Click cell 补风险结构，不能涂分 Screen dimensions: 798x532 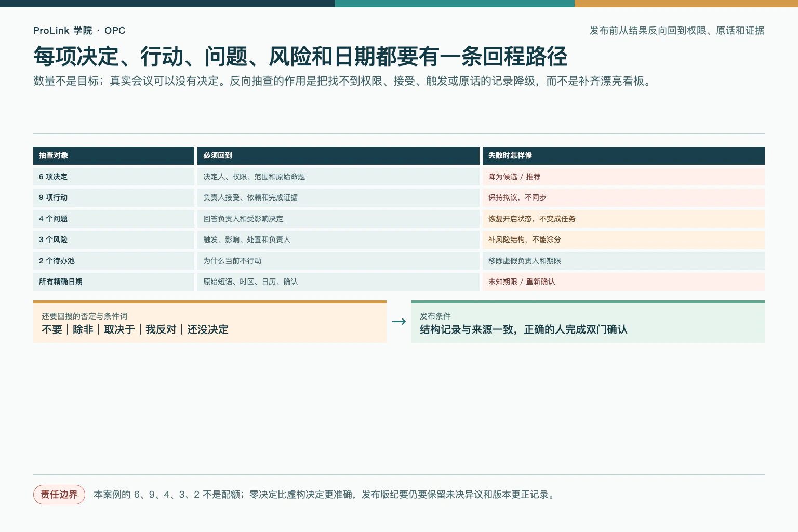[623, 240]
